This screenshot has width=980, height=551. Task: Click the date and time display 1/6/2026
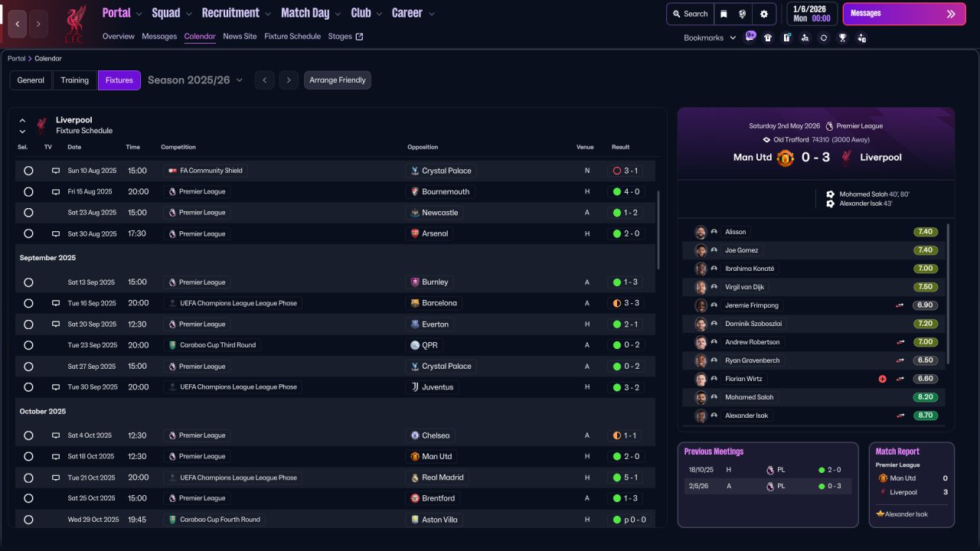[812, 14]
